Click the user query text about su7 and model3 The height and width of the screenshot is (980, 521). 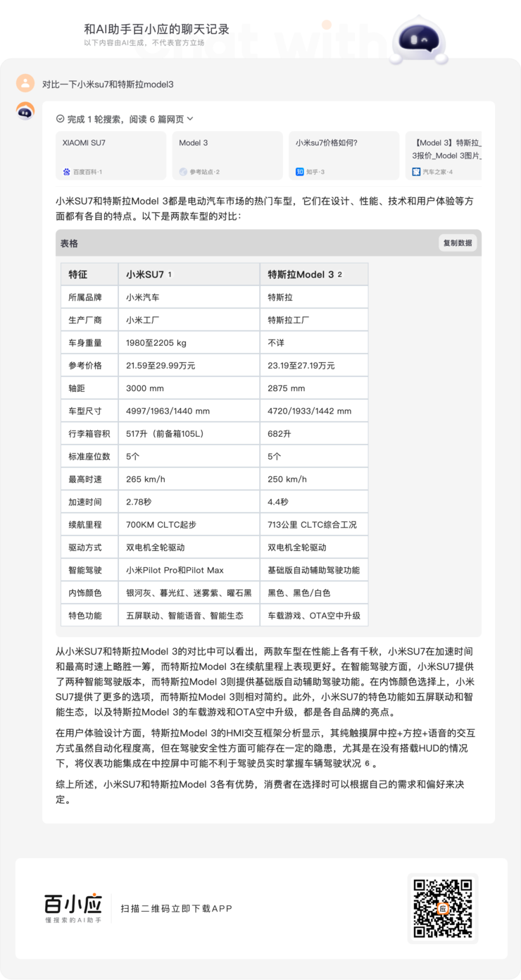point(108,85)
